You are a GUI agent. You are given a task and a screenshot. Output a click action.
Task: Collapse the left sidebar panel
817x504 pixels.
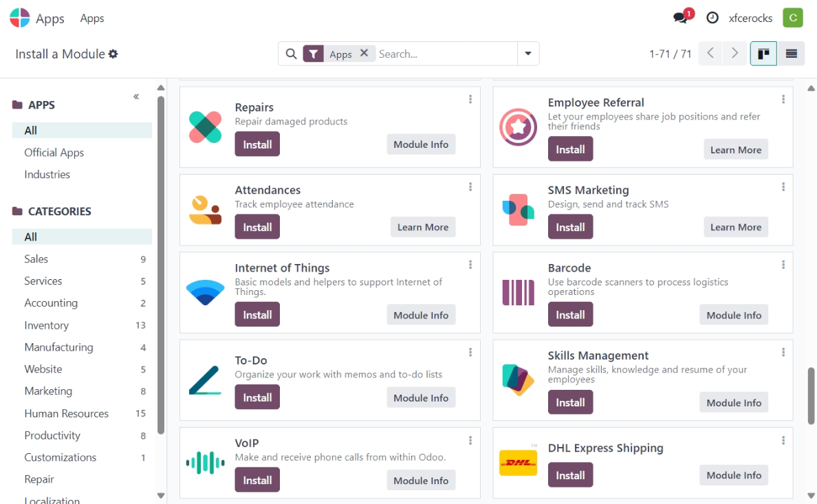(x=136, y=96)
